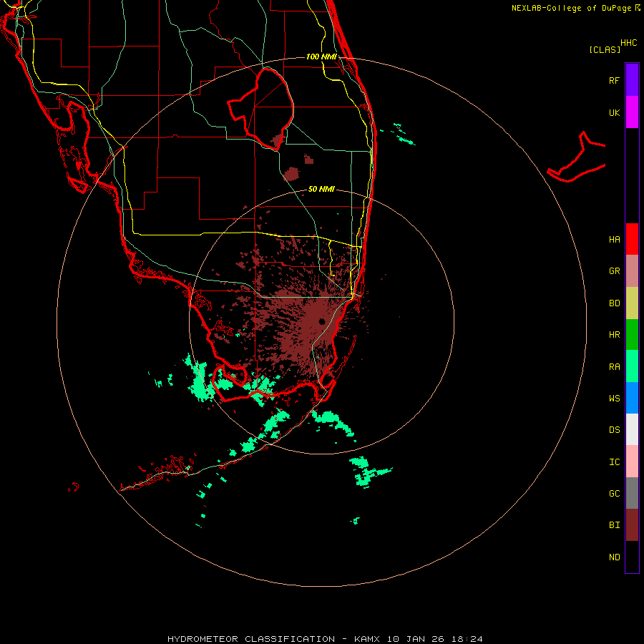Click the GR pink legend swatch
644x644 pixels.
pos(632,271)
